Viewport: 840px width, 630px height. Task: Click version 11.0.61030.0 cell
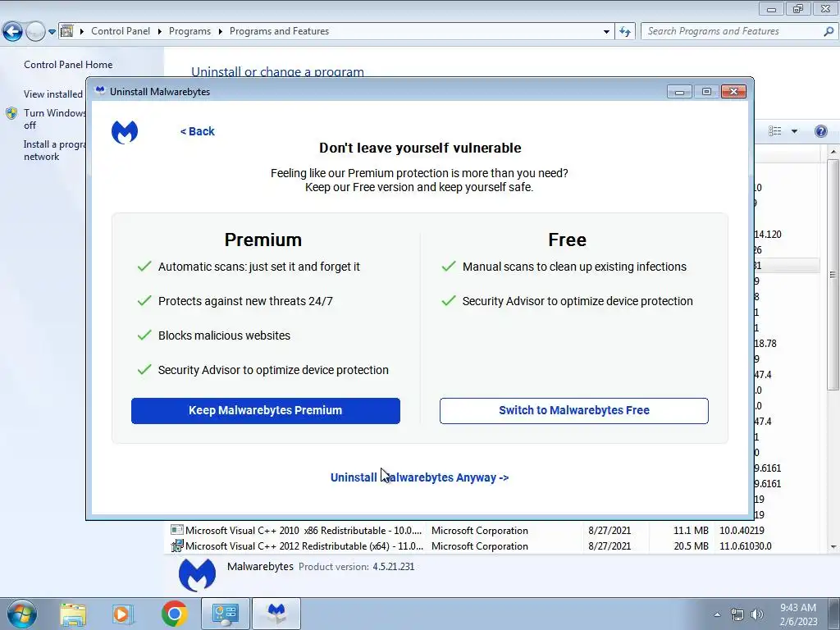coord(745,546)
